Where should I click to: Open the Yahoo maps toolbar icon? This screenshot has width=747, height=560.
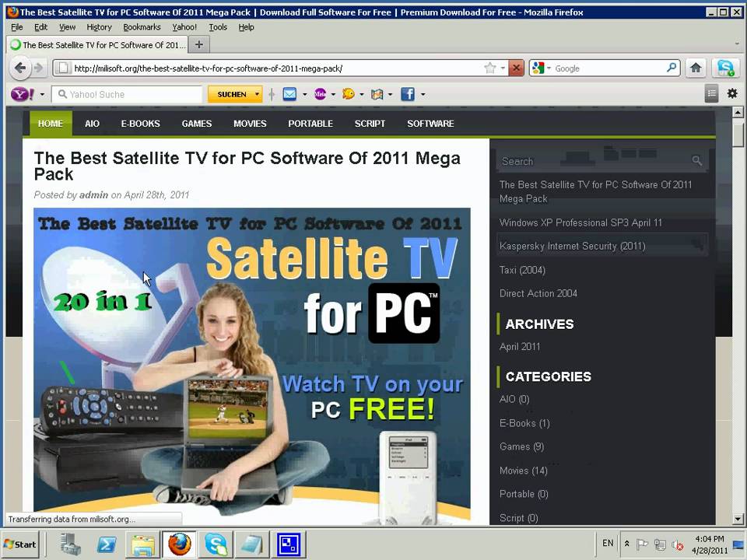(x=377, y=94)
